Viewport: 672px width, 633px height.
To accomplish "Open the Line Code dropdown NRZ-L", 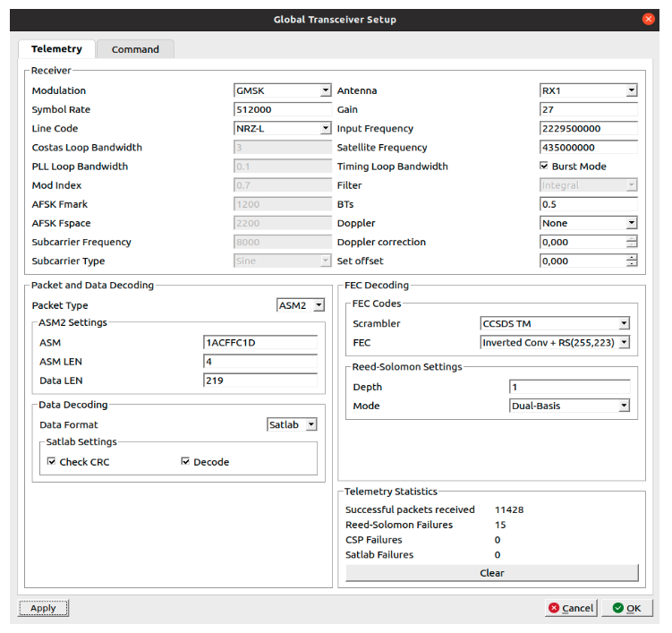I will pyautogui.click(x=283, y=128).
